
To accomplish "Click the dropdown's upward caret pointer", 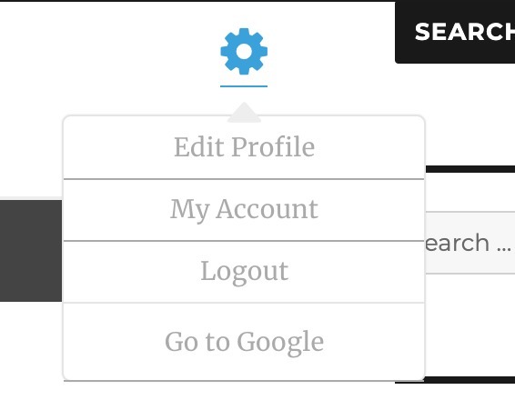I will pyautogui.click(x=244, y=112).
